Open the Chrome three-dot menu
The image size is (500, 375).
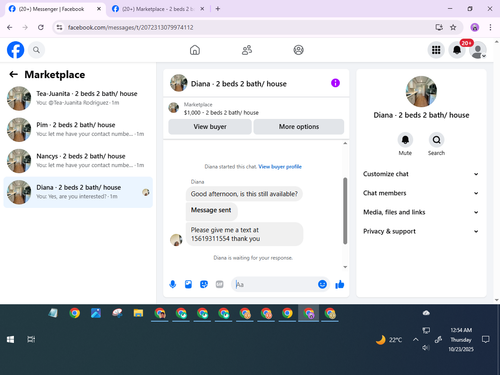490,27
